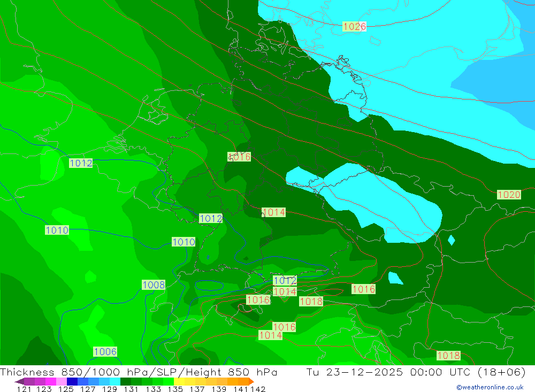Click the legend value 127
Viewport: 535px width, 392px height.
pos(88,389)
